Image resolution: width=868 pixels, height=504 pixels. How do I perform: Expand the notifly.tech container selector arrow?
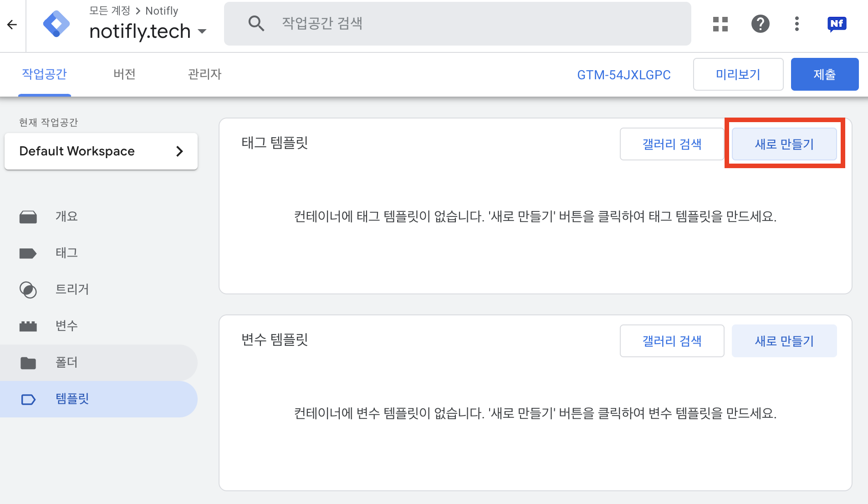click(202, 31)
